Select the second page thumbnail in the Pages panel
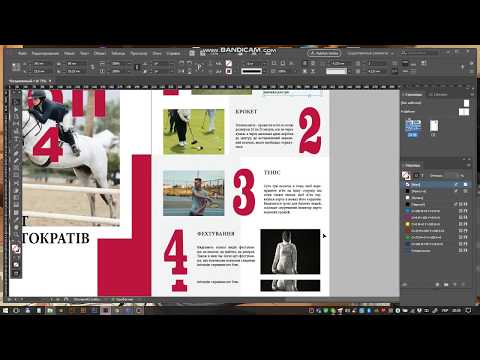Image resolution: width=480 pixels, height=360 pixels. (x=434, y=126)
